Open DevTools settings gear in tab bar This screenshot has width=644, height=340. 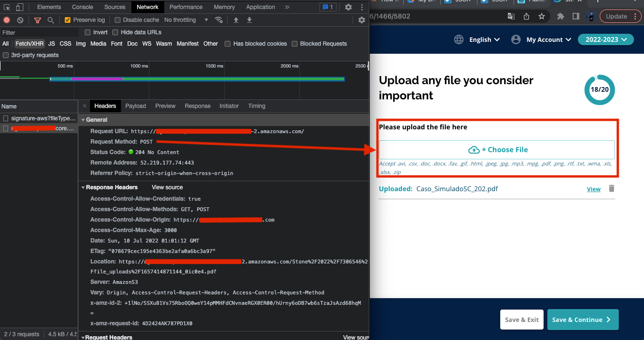pyautogui.click(x=348, y=7)
